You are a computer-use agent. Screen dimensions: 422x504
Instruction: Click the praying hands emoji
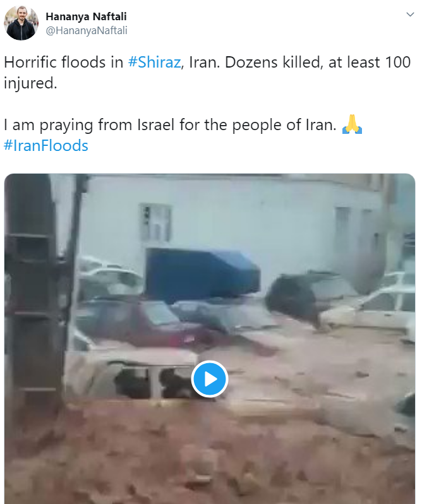point(352,124)
